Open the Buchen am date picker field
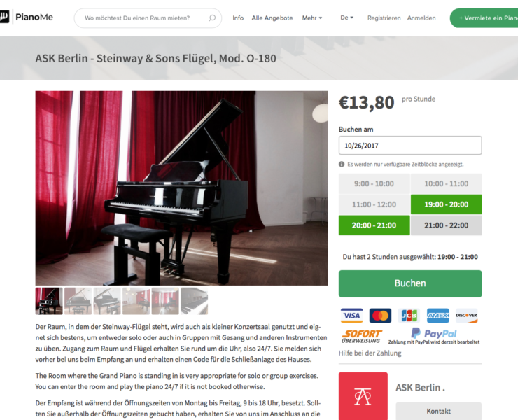Image resolution: width=518 pixels, height=420 pixels. point(410,145)
